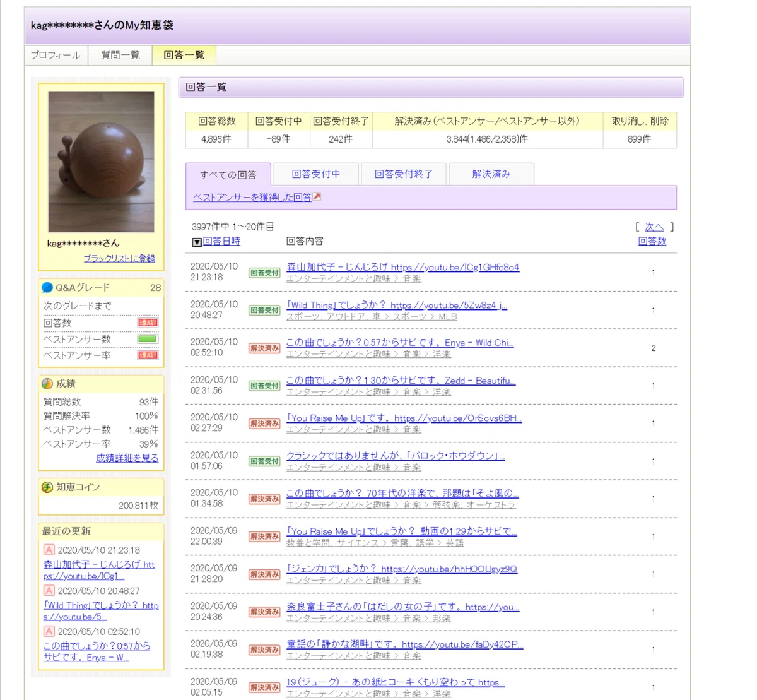Image resolution: width=757 pixels, height=700 pixels.
Task: Click the 成績 pie chart icon
Action: 47,384
